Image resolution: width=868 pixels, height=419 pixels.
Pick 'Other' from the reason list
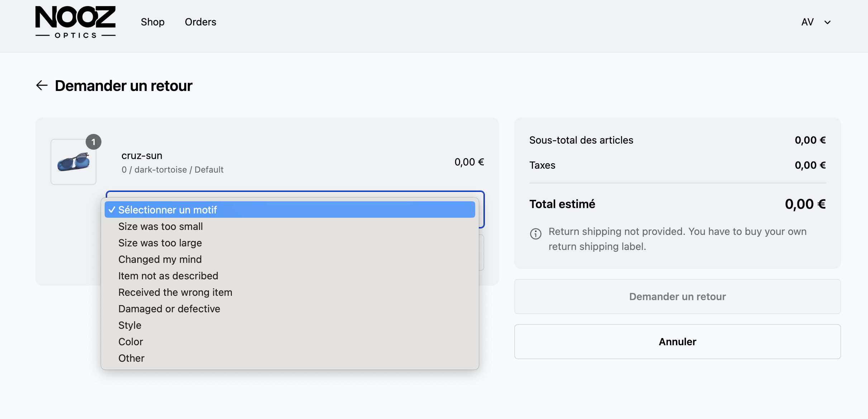pos(131,358)
